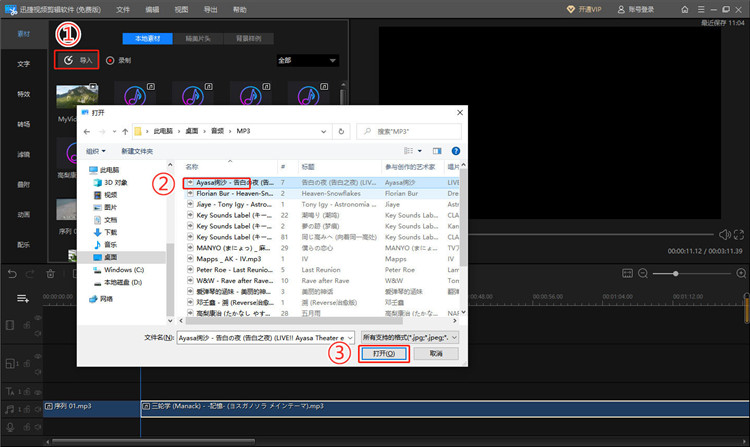Image resolution: width=750 pixels, height=447 pixels.
Task: Click the timeline horizontal scrollbar
Action: pyautogui.click(x=153, y=441)
